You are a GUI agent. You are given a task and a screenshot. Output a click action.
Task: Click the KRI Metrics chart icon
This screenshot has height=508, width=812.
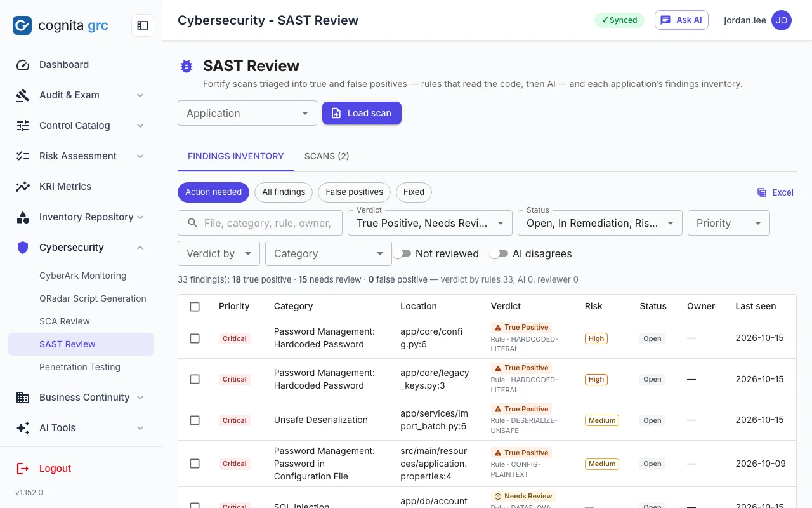click(x=23, y=187)
